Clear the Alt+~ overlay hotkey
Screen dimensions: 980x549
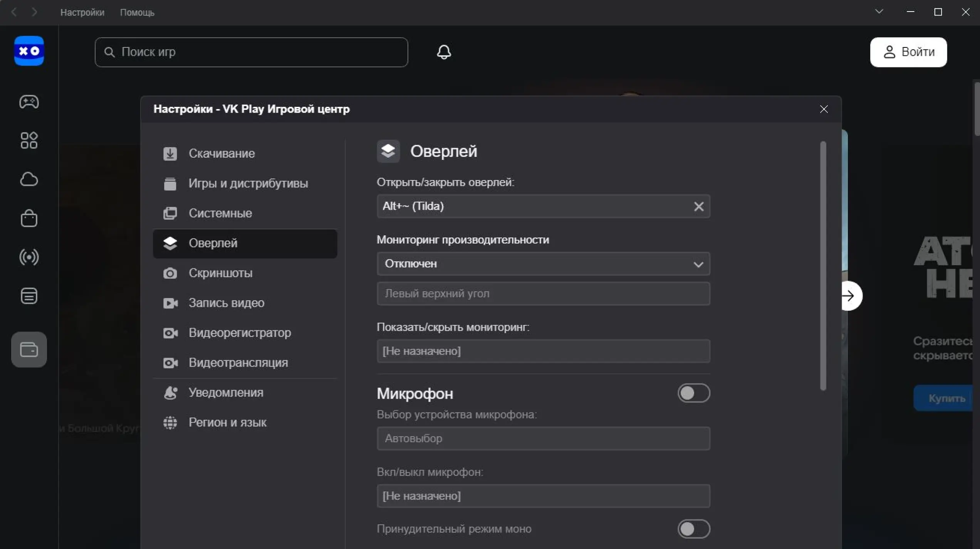(x=698, y=207)
